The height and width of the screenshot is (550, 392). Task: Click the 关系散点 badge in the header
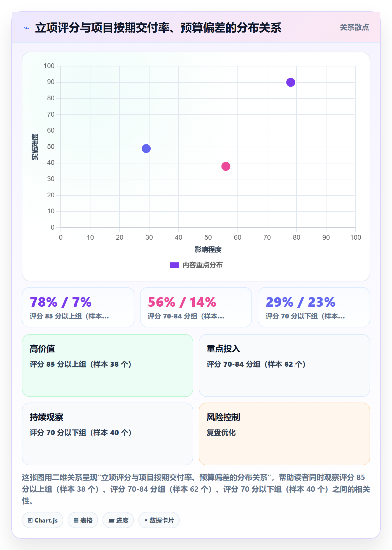click(354, 27)
